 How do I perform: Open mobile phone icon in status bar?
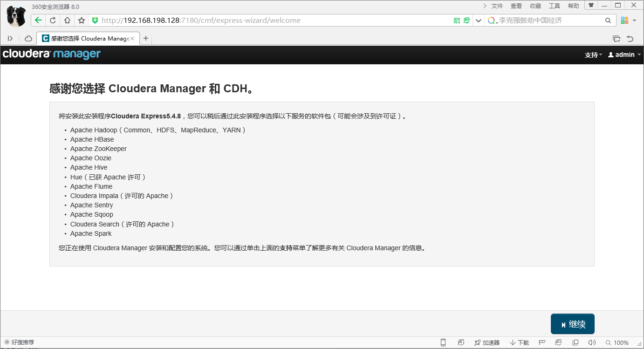(x=443, y=342)
